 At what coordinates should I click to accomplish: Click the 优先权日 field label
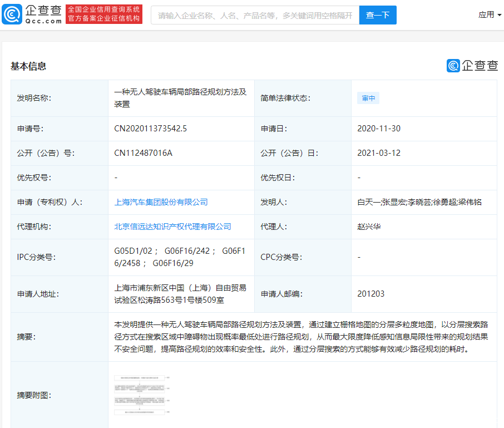pyautogui.click(x=278, y=178)
